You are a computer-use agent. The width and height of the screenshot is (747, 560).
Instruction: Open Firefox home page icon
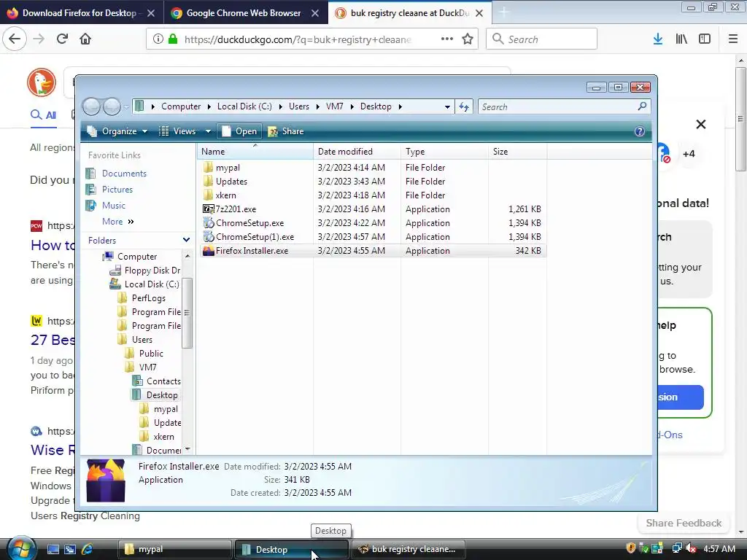pos(85,39)
